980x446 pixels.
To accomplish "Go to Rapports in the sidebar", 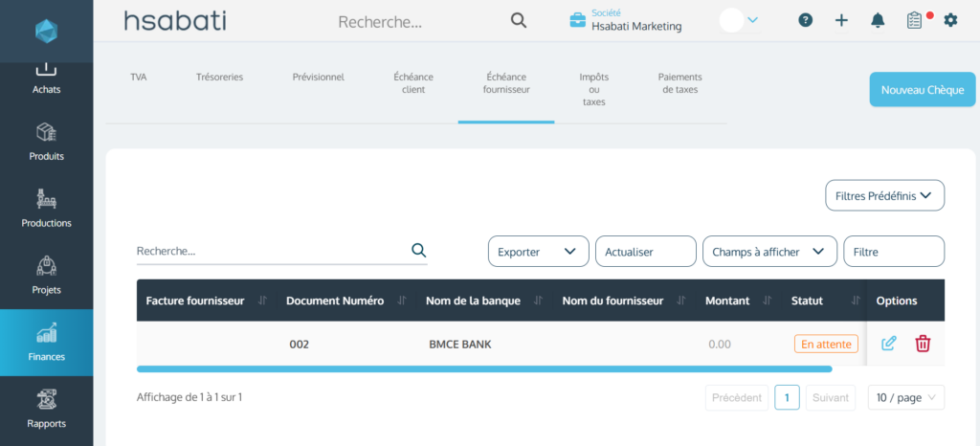I will [46, 409].
